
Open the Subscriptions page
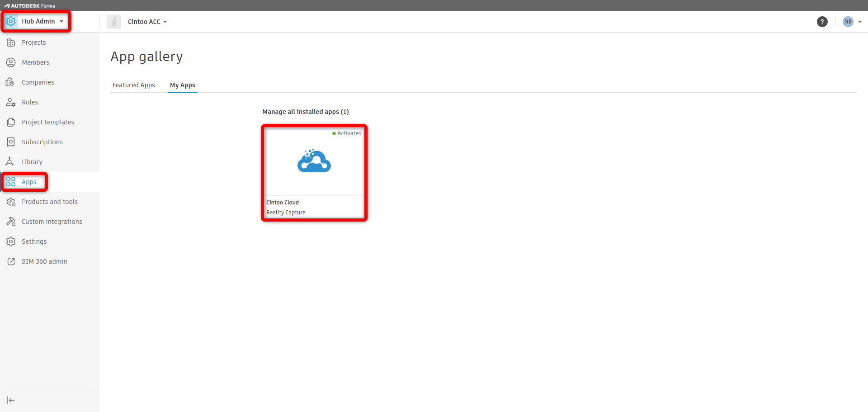tap(42, 142)
